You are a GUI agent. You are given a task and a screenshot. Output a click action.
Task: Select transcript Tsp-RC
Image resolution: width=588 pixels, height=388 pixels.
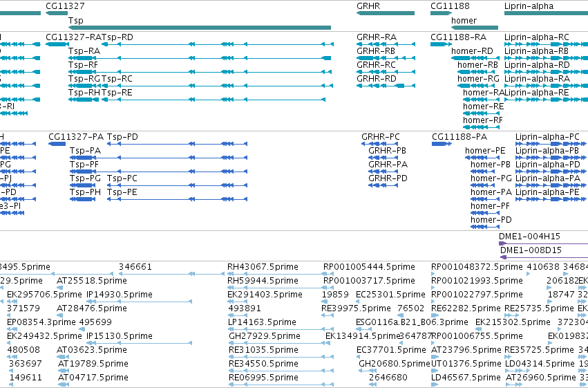point(117,79)
